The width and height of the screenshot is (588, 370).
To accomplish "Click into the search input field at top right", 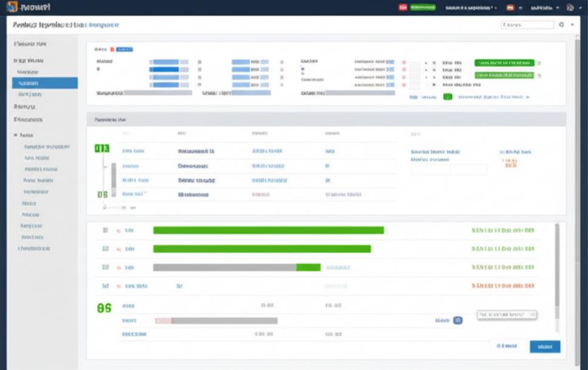I will (527, 25).
